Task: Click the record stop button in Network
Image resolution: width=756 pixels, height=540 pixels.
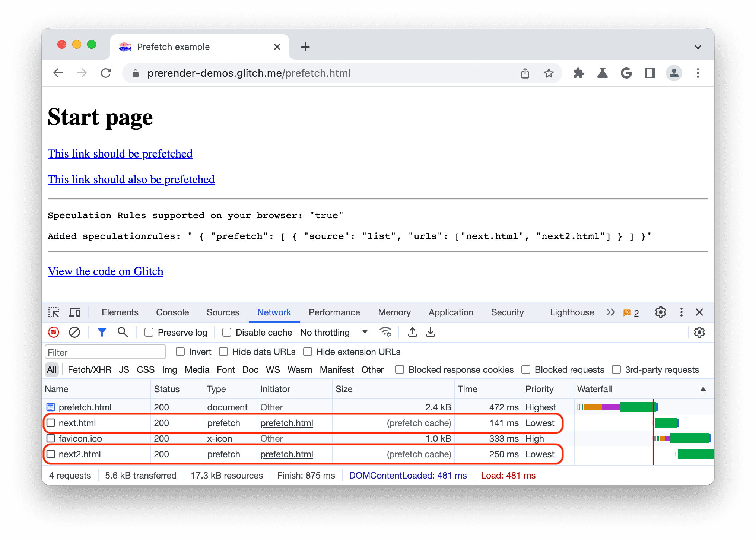Action: point(55,332)
